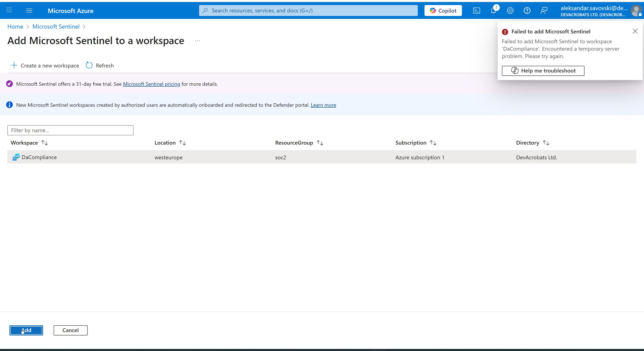The width and height of the screenshot is (644, 351).
Task: Launch Cloud Shell from the top bar
Action: 476,11
